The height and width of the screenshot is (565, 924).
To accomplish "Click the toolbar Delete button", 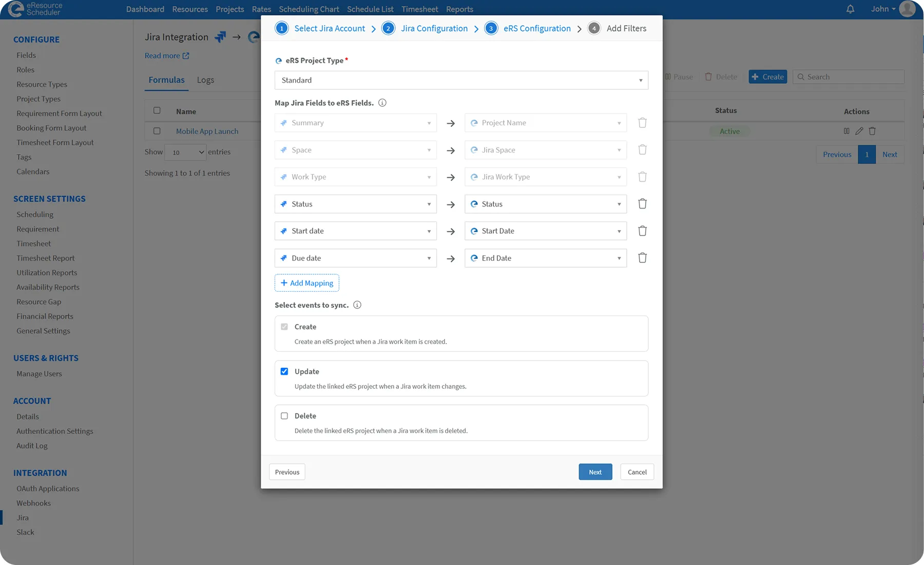I will [x=721, y=77].
